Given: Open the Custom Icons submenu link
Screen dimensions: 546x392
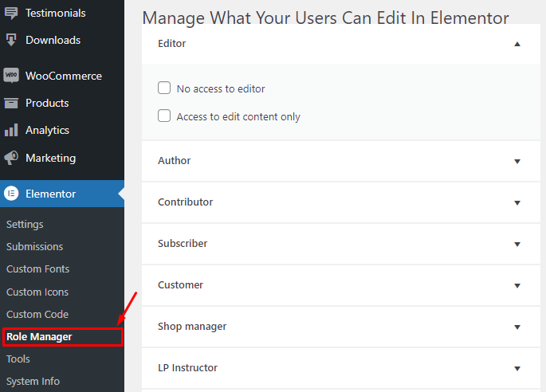Looking at the screenshot, I should 37,292.
